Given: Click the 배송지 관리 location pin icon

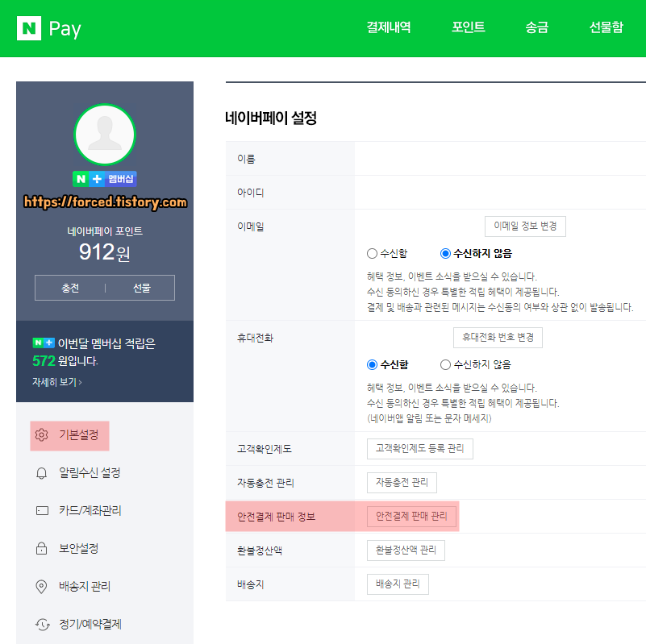Looking at the screenshot, I should [42, 586].
